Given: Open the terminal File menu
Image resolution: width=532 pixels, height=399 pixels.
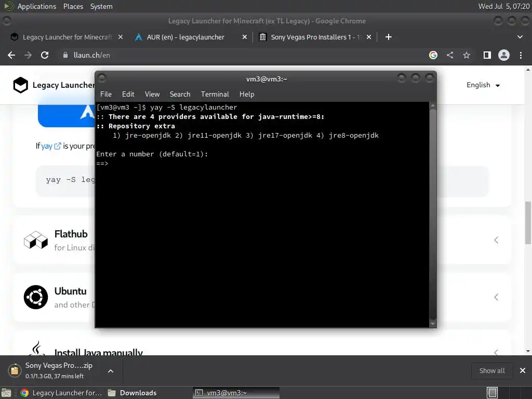Looking at the screenshot, I should tap(106, 95).
